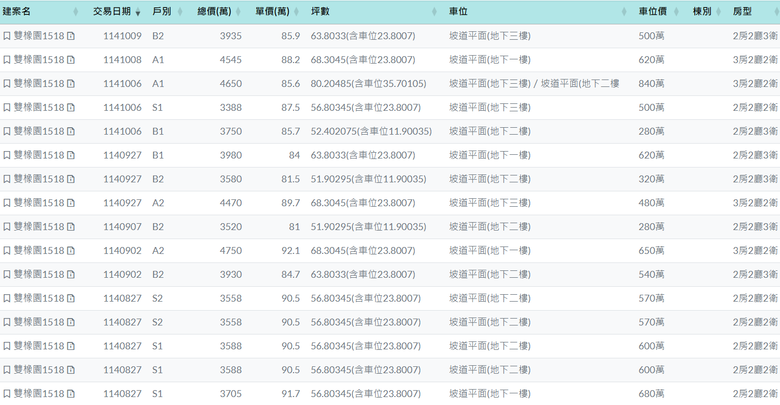The height and width of the screenshot is (405, 780).
Task: Click the date cell 1140907
Action: [122, 227]
